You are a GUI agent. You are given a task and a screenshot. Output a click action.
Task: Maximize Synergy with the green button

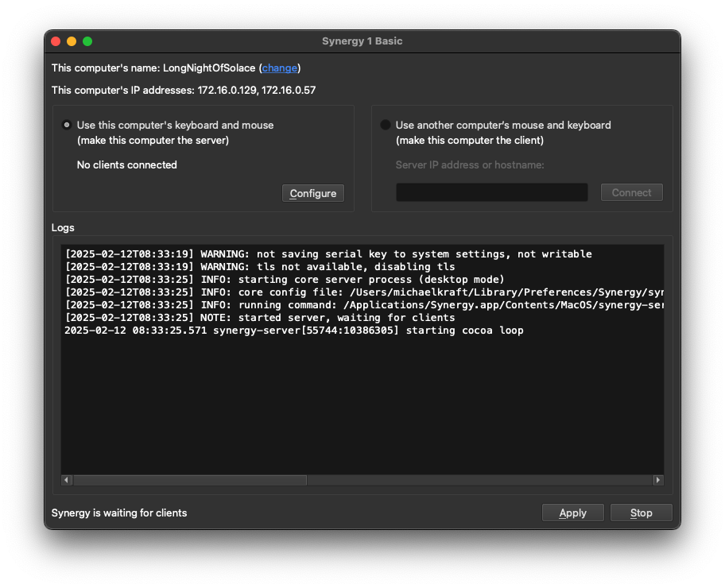pyautogui.click(x=87, y=41)
